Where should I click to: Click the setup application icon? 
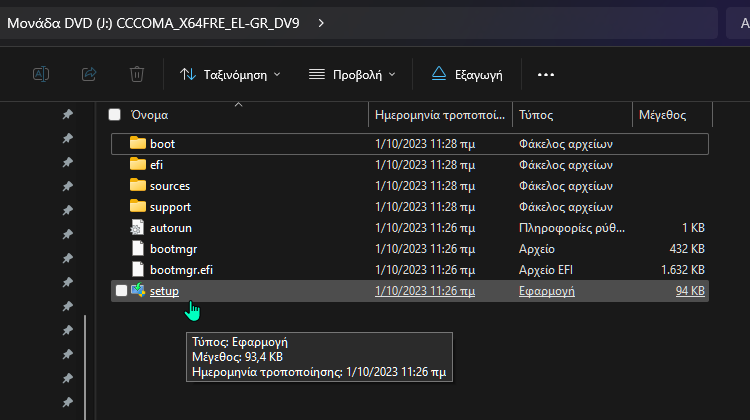click(x=138, y=291)
